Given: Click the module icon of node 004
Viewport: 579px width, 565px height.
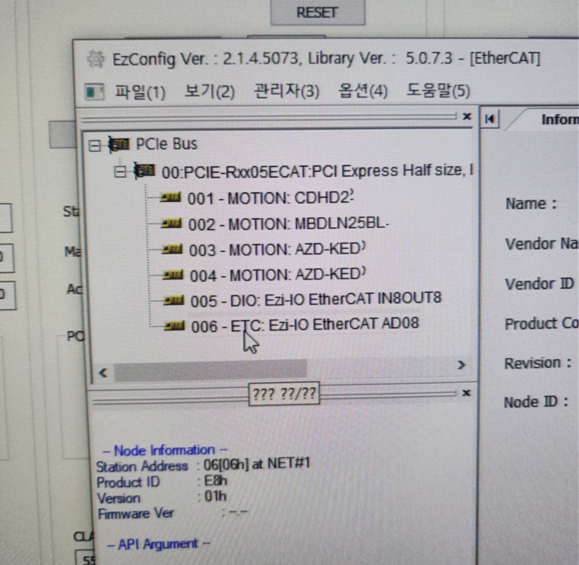Looking at the screenshot, I should point(173,275).
